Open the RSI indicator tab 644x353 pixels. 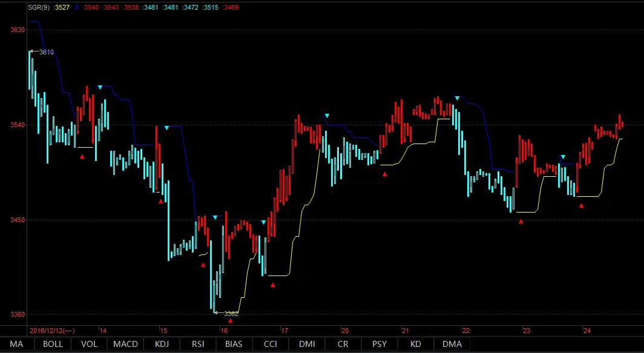[x=198, y=344]
